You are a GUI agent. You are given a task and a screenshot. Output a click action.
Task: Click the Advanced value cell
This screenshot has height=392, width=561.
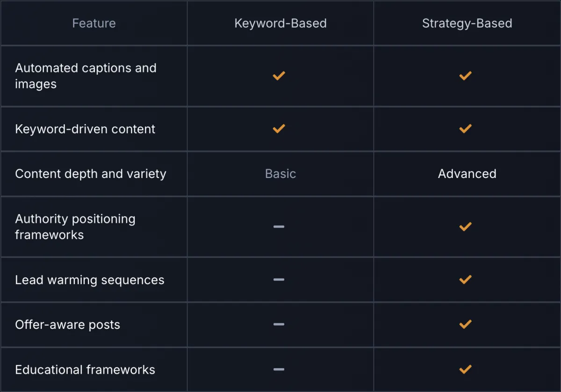[467, 174]
